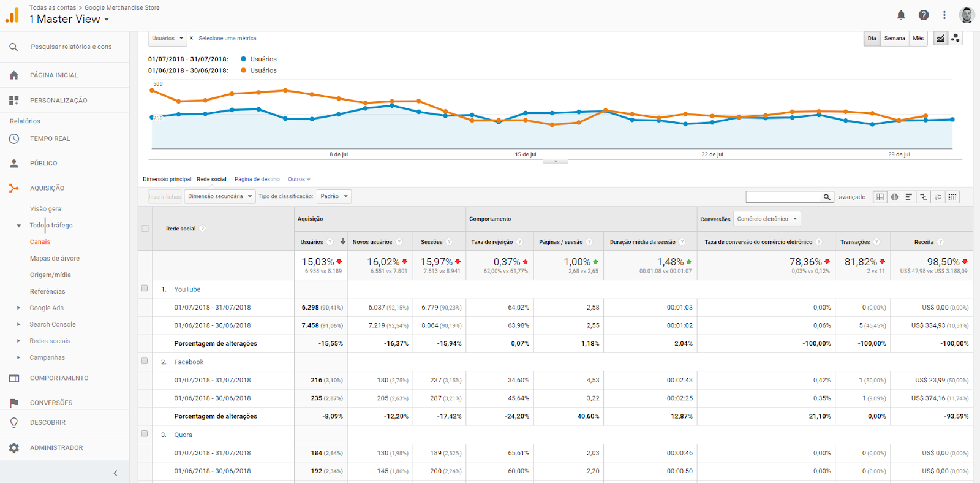
Task: Open the help question mark icon
Action: [x=924, y=15]
